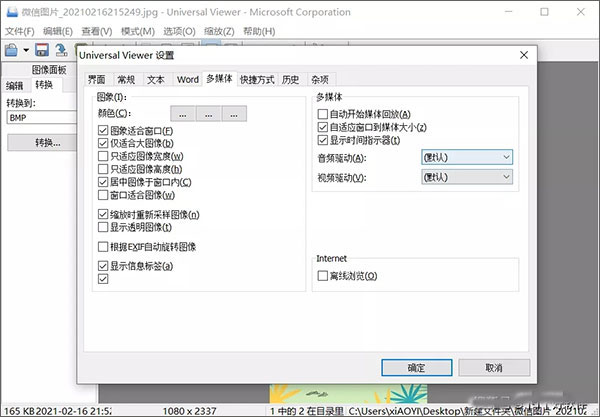The height and width of the screenshot is (417, 600).
Task: Click the open file folder icon
Action: point(11,50)
